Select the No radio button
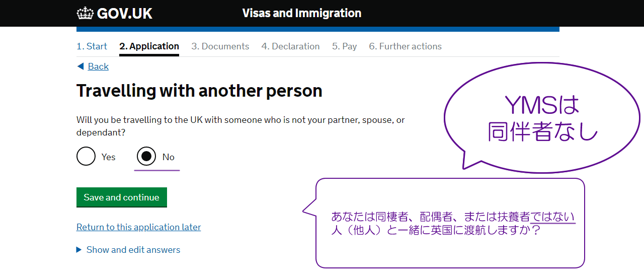This screenshot has width=644, height=277. click(146, 157)
